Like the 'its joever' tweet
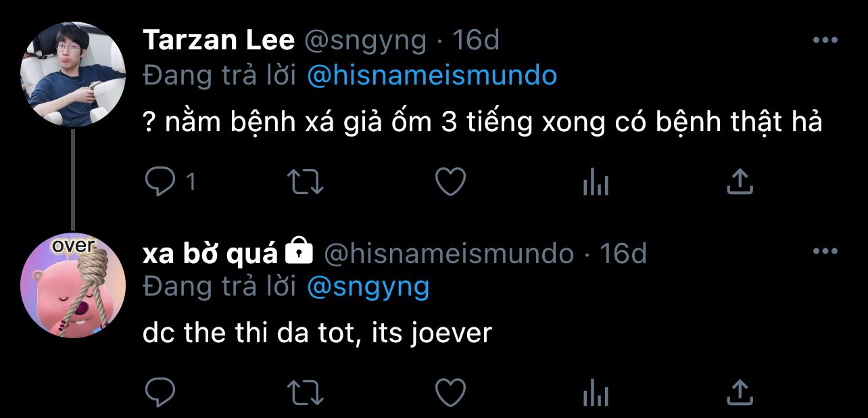868x418 pixels. pos(450,392)
